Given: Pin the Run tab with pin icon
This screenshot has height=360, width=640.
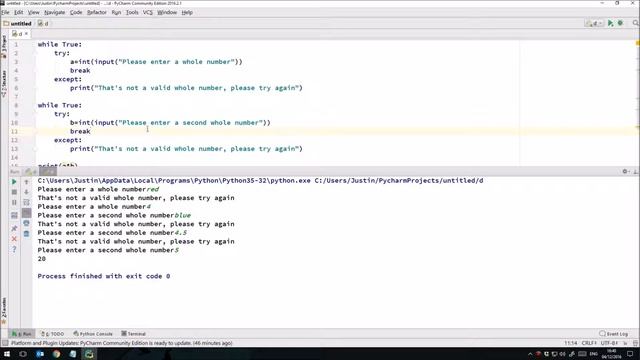Looking at the screenshot, I should pyautogui.click(x=14, y=228).
